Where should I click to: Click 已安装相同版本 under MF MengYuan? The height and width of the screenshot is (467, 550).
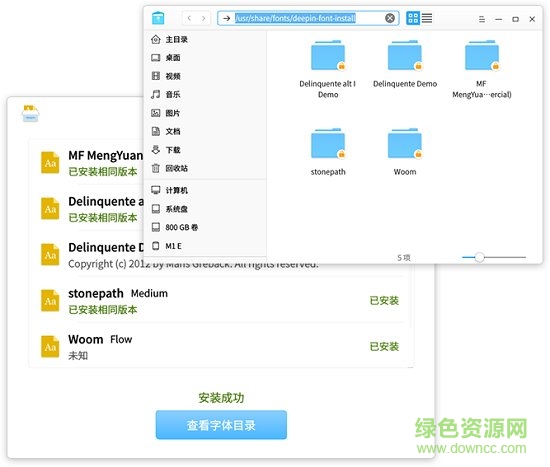[x=102, y=172]
